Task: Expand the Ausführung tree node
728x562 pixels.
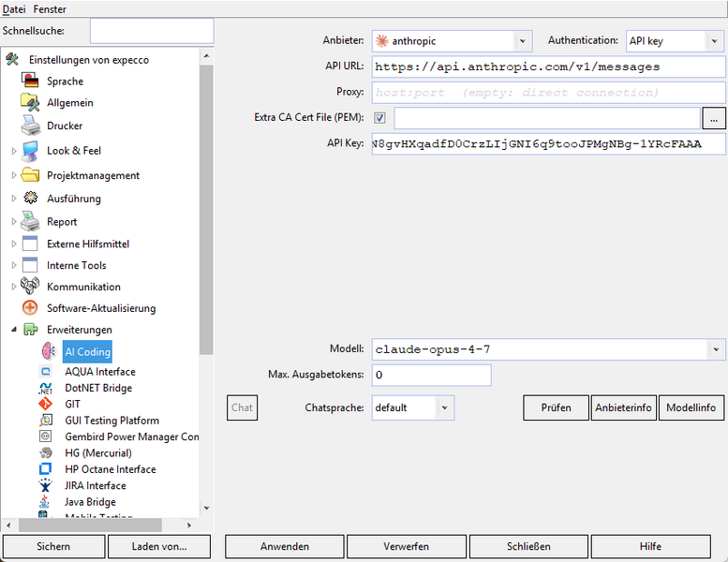Action: click(14, 199)
